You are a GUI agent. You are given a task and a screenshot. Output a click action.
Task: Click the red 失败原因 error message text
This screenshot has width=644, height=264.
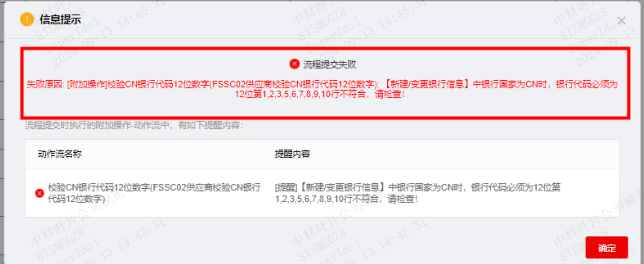322,89
